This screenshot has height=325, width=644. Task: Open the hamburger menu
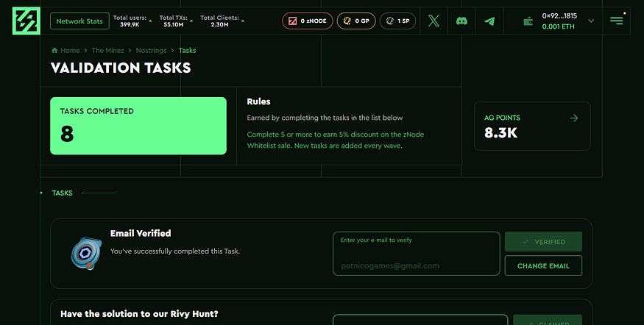click(x=617, y=21)
